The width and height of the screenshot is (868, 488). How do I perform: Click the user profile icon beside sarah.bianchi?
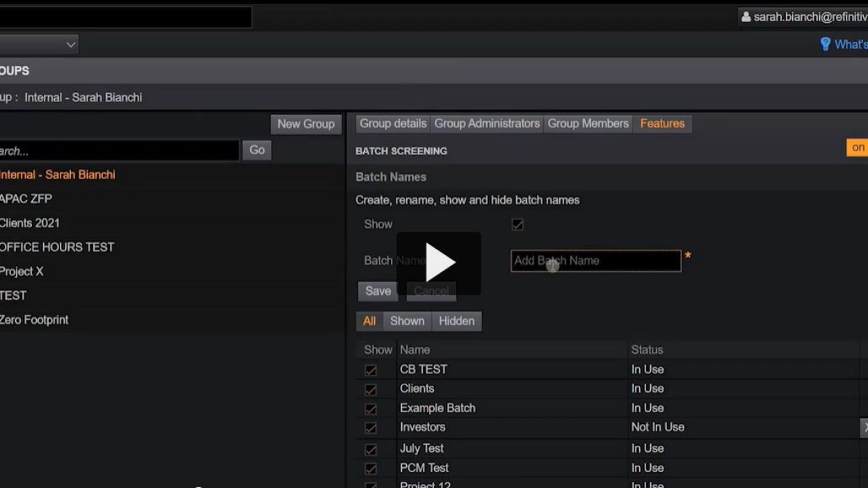click(x=746, y=17)
